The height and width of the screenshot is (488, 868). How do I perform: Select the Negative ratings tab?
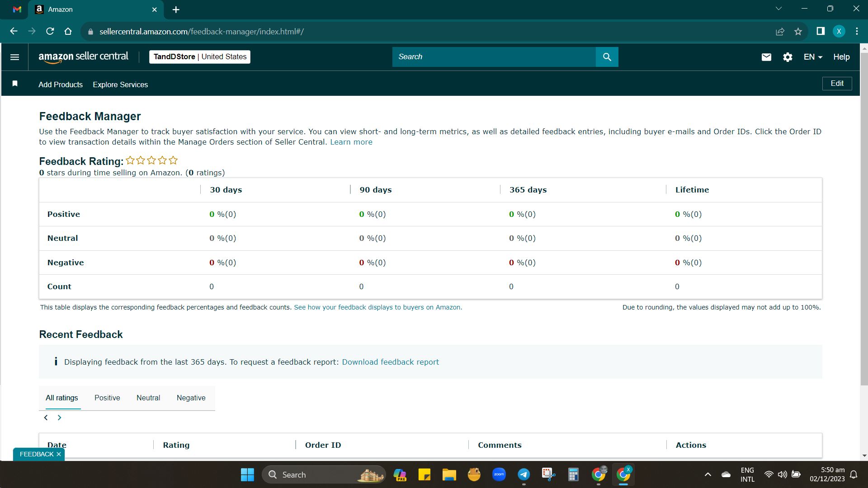[x=191, y=398]
